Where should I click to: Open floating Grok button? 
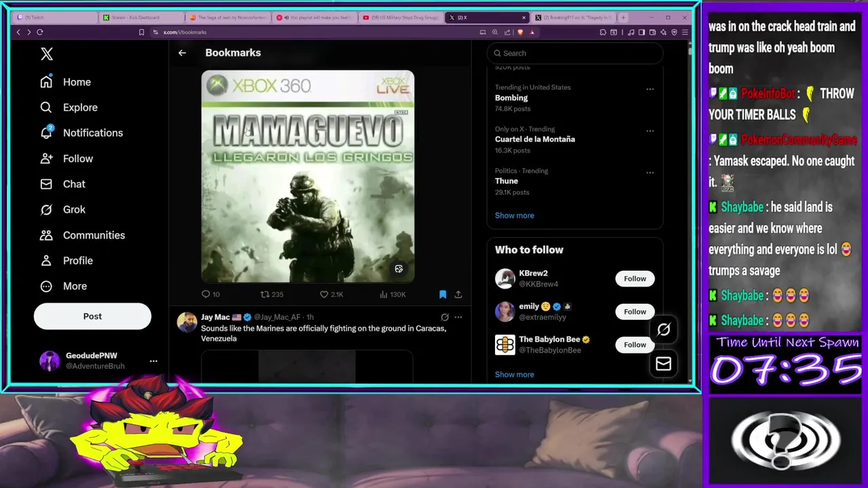pos(663,329)
